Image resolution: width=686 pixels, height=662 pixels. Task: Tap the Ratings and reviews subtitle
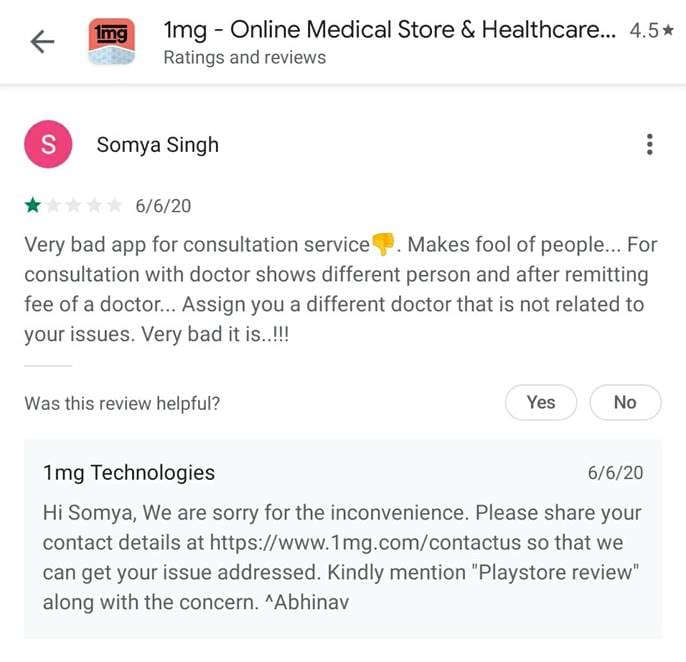coord(244,58)
